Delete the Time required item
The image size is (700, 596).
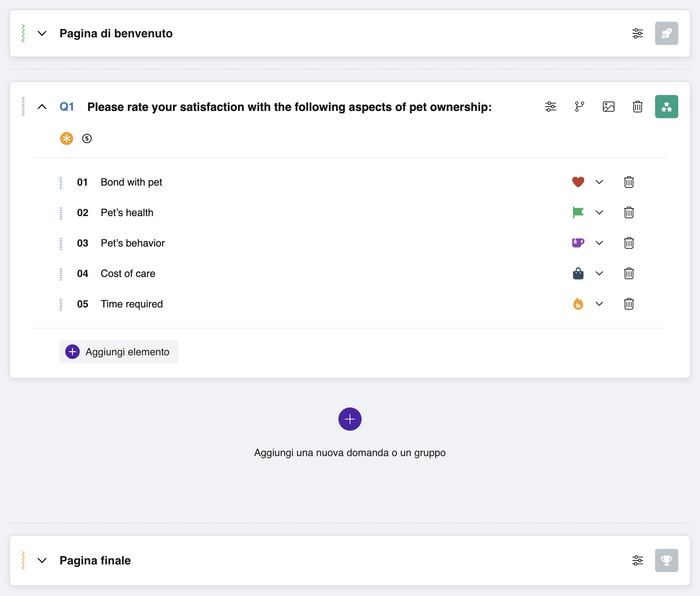pyautogui.click(x=629, y=304)
